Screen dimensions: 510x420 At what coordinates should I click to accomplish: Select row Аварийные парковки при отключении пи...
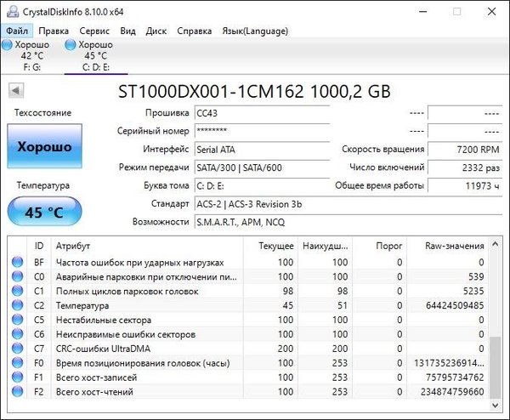click(x=248, y=276)
